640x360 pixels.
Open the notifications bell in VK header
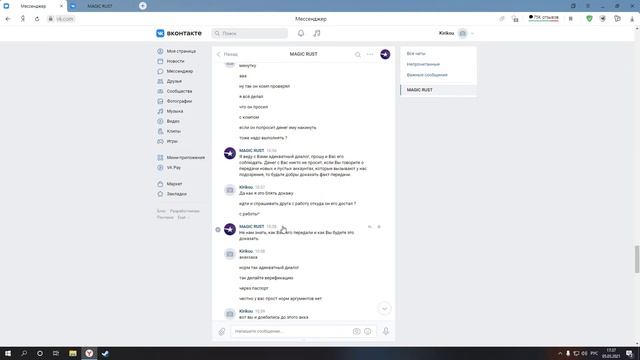click(x=301, y=33)
